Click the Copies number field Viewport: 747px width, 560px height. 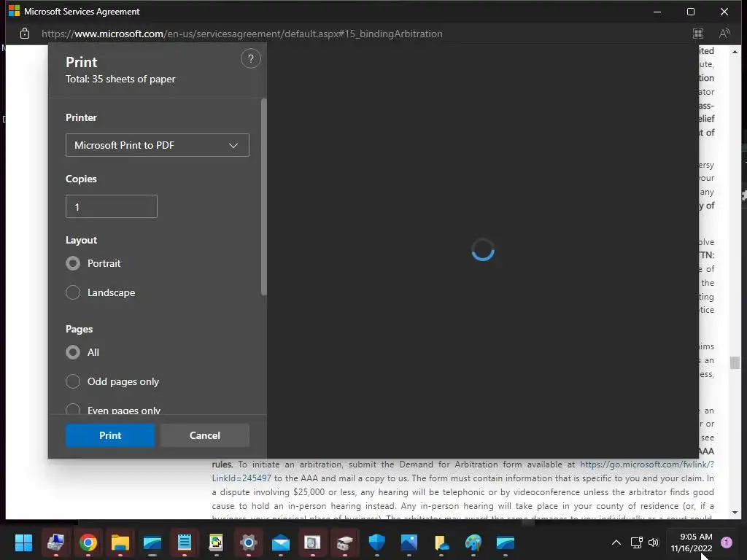[112, 206]
